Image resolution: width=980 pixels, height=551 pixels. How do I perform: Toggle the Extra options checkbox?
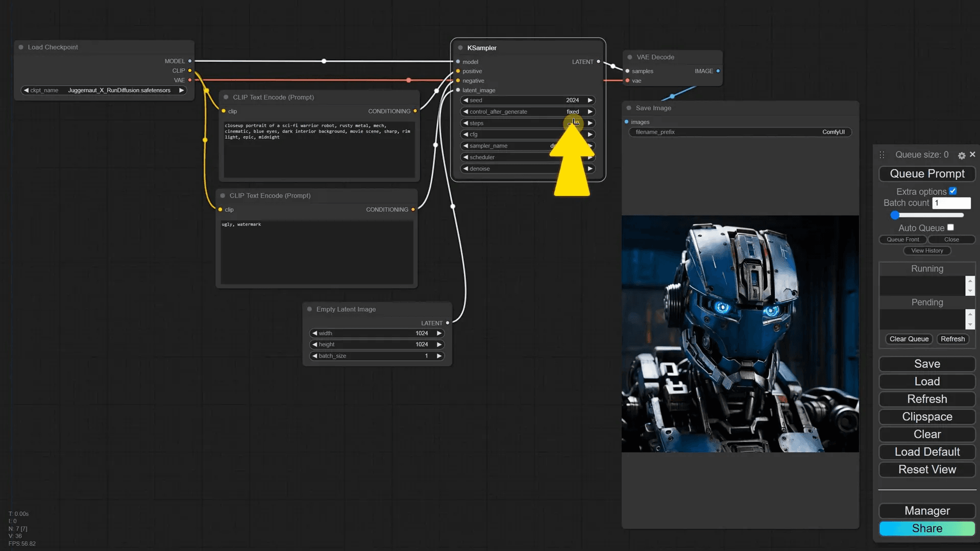coord(952,191)
